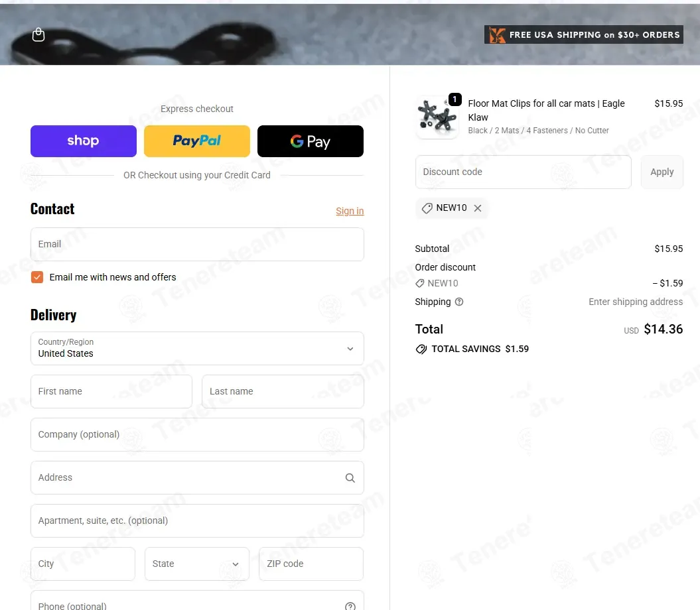
Task: Click the Total Savings tag icon
Action: point(421,349)
